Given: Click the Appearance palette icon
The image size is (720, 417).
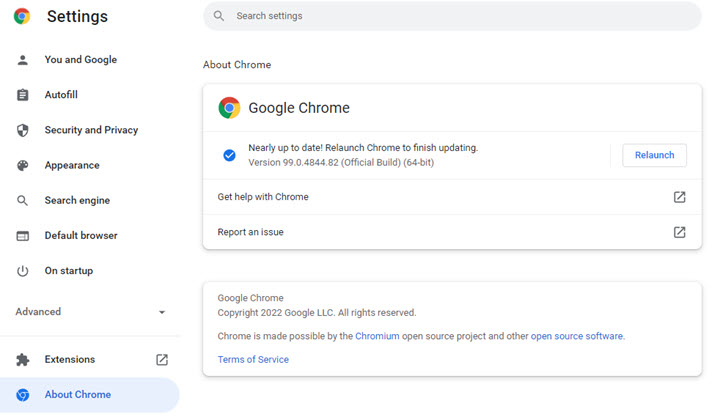Looking at the screenshot, I should point(23,165).
